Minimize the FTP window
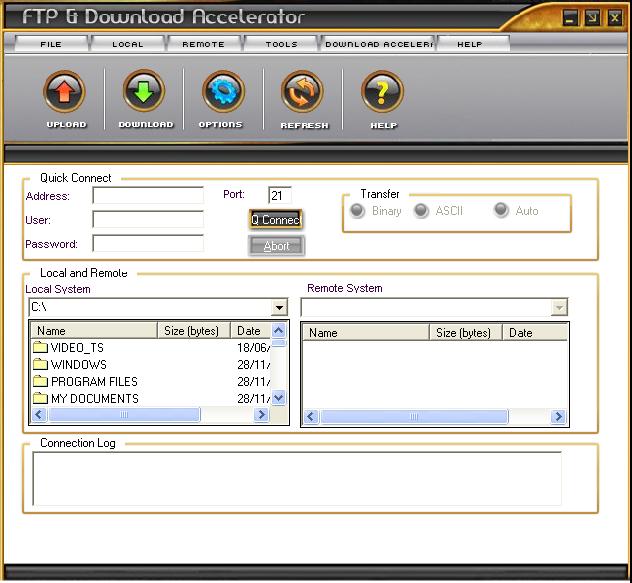 [570, 18]
